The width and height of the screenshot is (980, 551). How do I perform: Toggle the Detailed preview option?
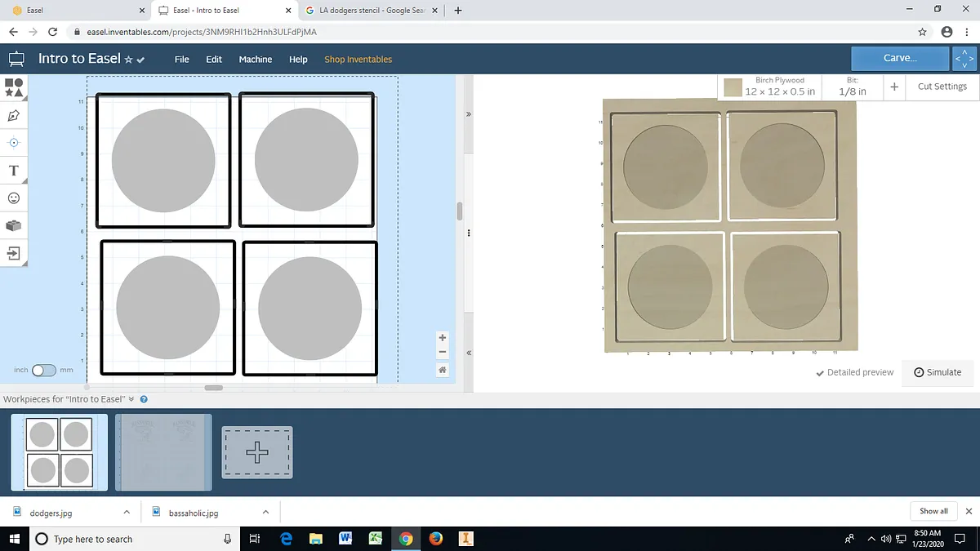[855, 372]
